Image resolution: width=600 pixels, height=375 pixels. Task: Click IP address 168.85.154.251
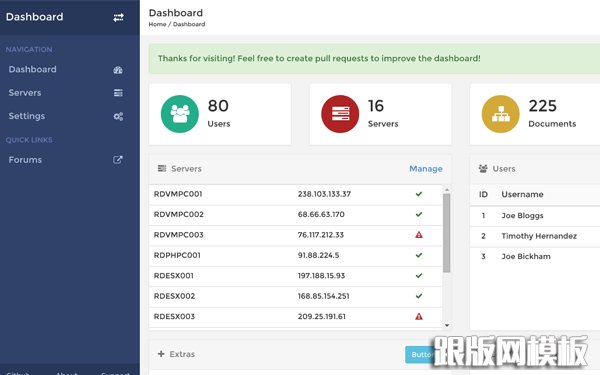tap(323, 296)
